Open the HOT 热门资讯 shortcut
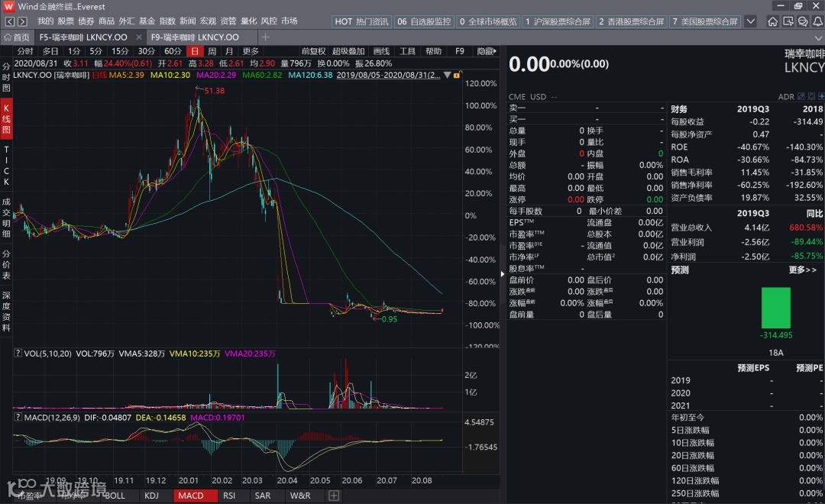This screenshot has height=504, width=825. [x=361, y=21]
